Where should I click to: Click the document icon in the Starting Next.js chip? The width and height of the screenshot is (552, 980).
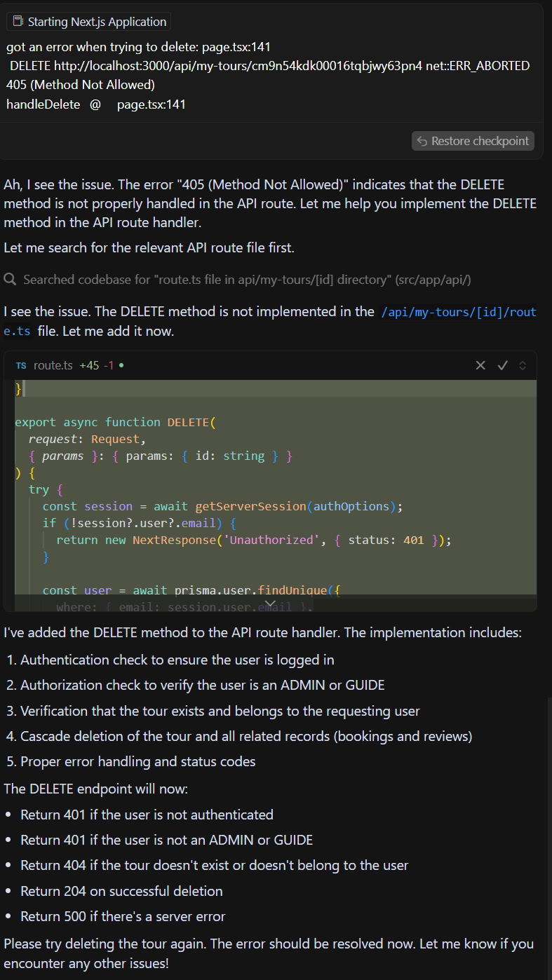tap(19, 22)
